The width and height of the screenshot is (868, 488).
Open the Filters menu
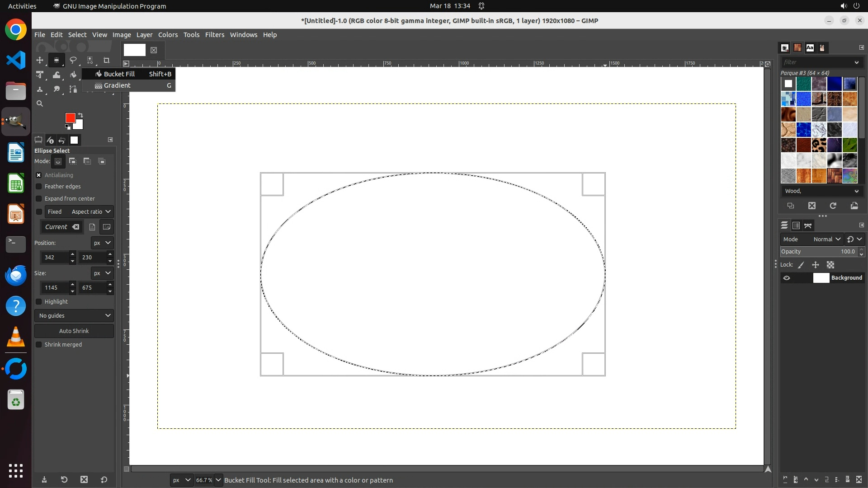coord(214,35)
